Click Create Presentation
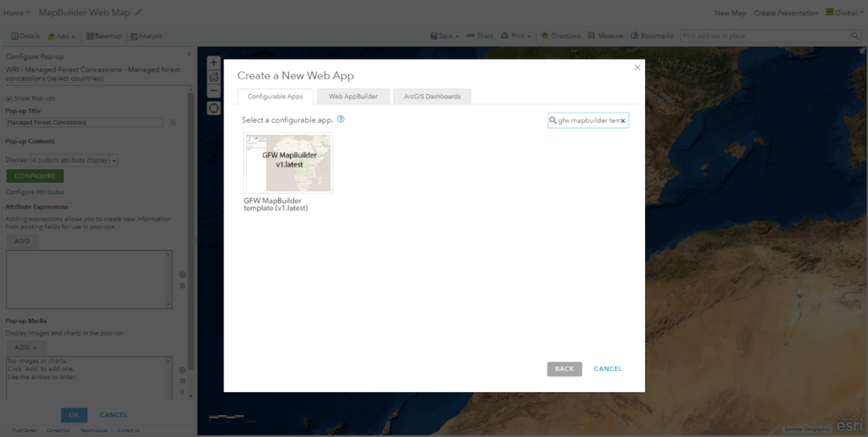Image resolution: width=868 pixels, height=437 pixels. coord(786,13)
